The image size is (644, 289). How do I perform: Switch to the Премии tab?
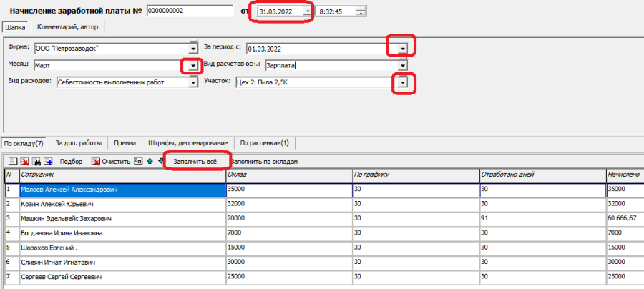pos(125,143)
